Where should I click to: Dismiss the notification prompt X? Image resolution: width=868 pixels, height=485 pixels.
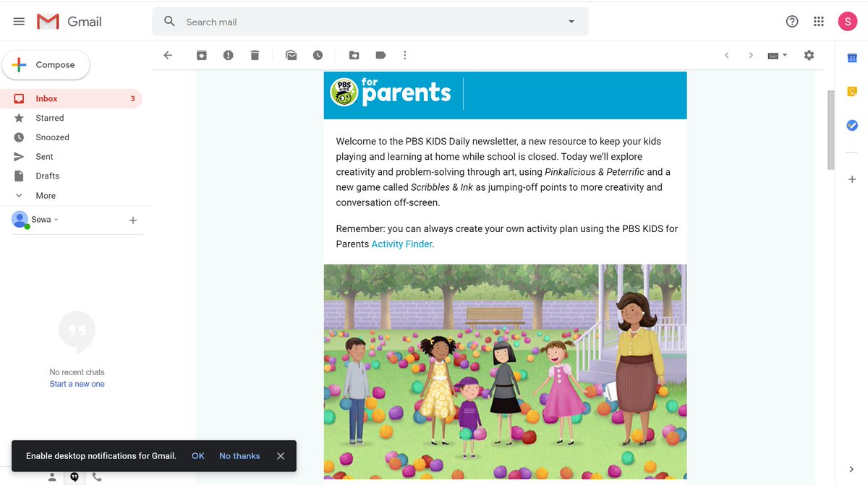tap(281, 456)
